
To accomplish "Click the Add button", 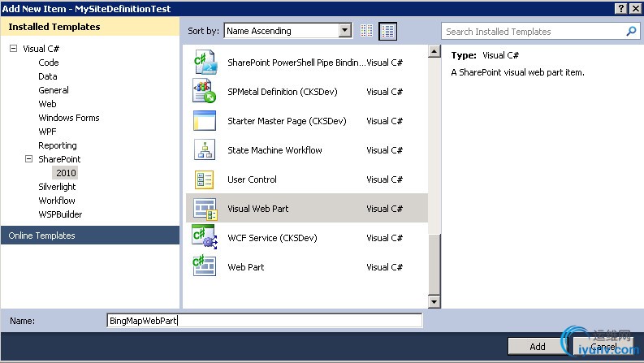I will [x=537, y=347].
